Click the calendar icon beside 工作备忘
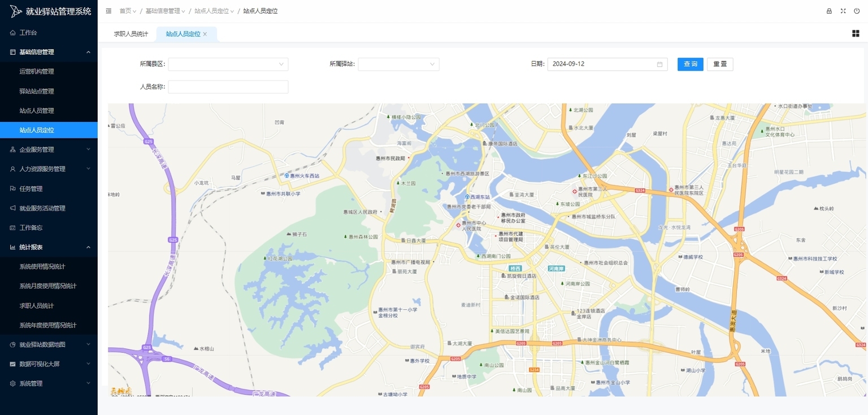The image size is (868, 415). (13, 228)
